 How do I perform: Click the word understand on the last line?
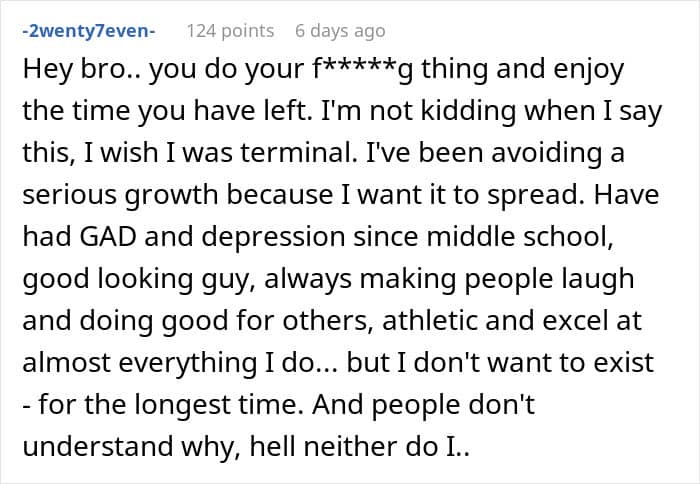pos(98,446)
